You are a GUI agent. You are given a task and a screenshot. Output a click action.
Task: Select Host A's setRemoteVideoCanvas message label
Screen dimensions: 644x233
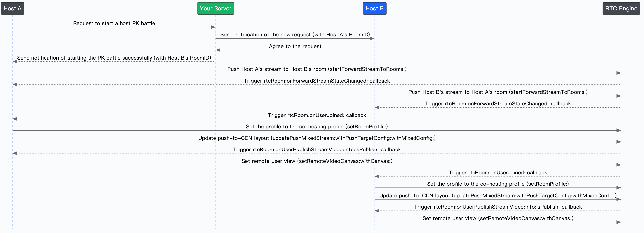(317, 161)
